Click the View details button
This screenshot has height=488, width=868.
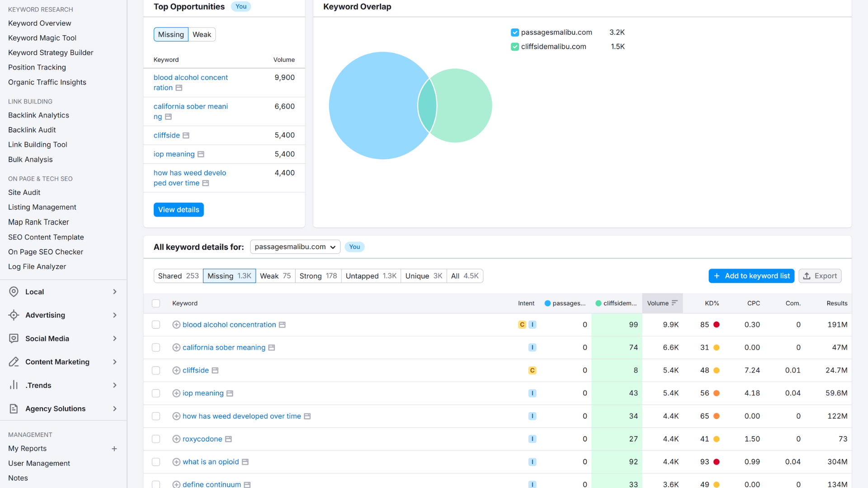coord(178,209)
